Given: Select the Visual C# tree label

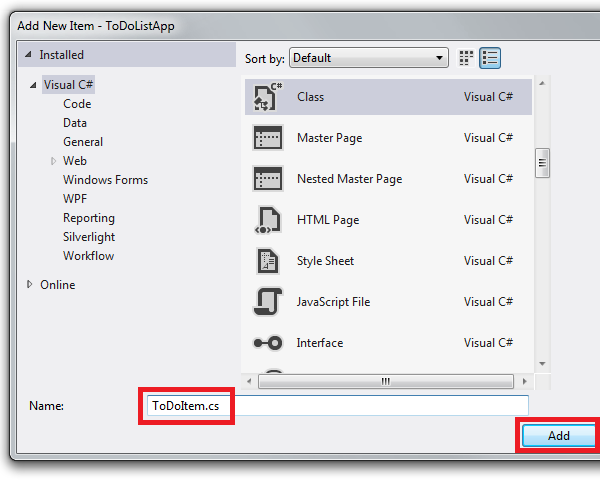Looking at the screenshot, I should 68,85.
